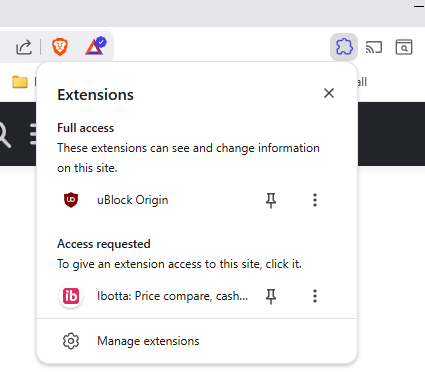Screen dimensions: 425x372
Task: Click the page's magnifier search icon
Action: (4, 135)
